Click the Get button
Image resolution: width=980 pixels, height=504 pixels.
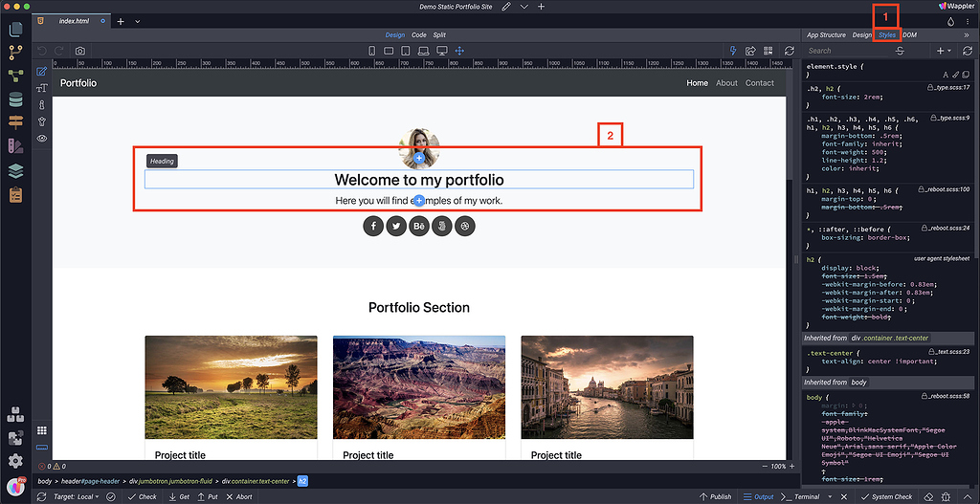179,496
